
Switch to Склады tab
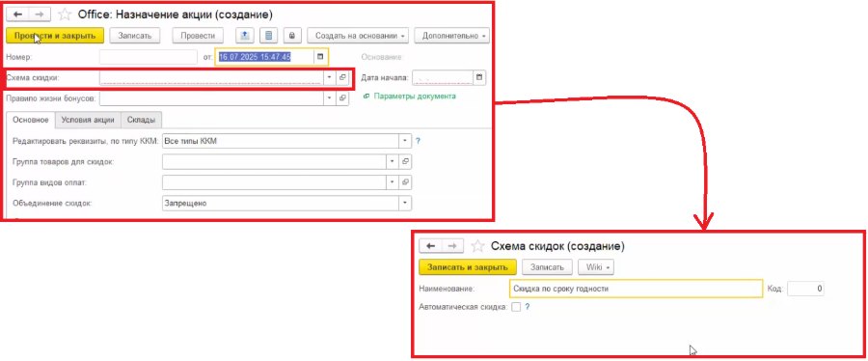(x=141, y=120)
